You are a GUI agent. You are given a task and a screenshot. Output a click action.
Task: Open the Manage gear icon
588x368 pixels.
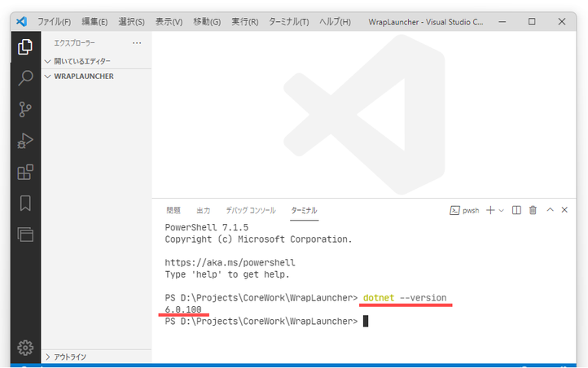click(25, 348)
